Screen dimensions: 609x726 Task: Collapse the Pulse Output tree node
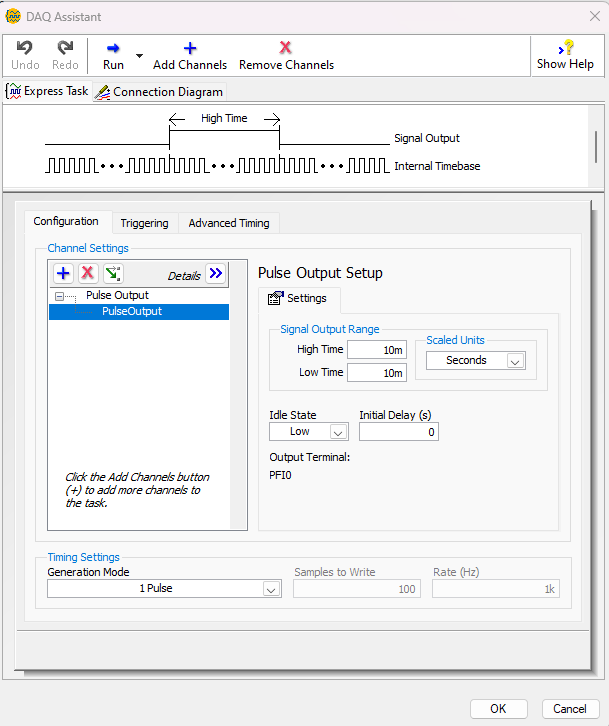(x=60, y=296)
